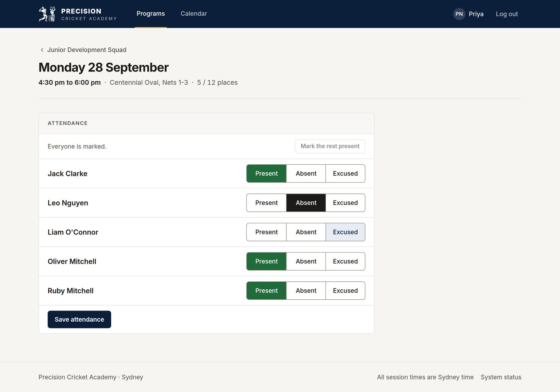Open the Programs tab
This screenshot has width=560, height=392.
pyautogui.click(x=151, y=14)
